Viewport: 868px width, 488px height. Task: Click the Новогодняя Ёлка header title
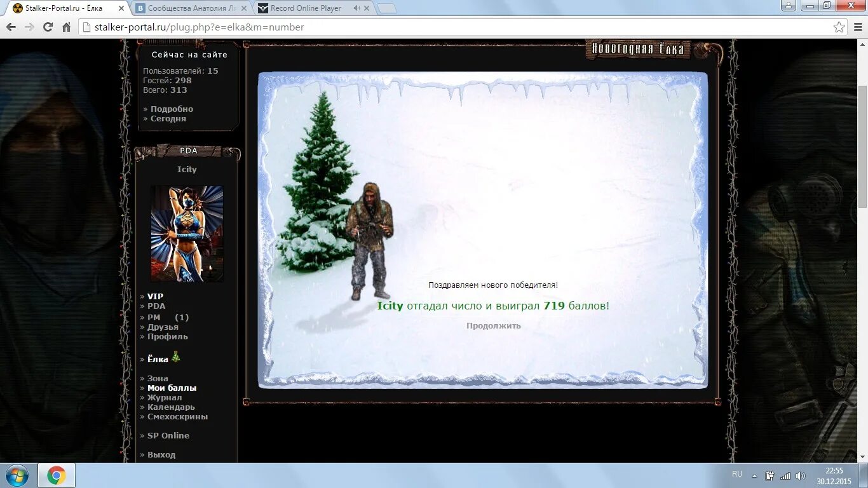pos(638,49)
